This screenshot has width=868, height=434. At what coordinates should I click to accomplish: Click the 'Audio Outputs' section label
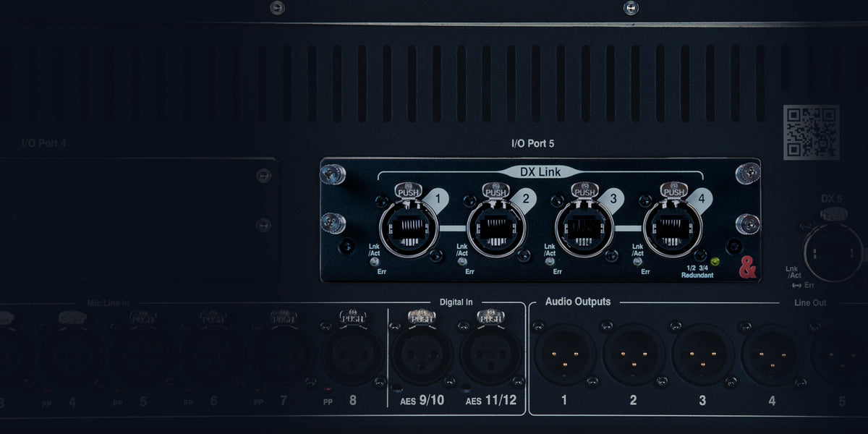click(x=578, y=302)
